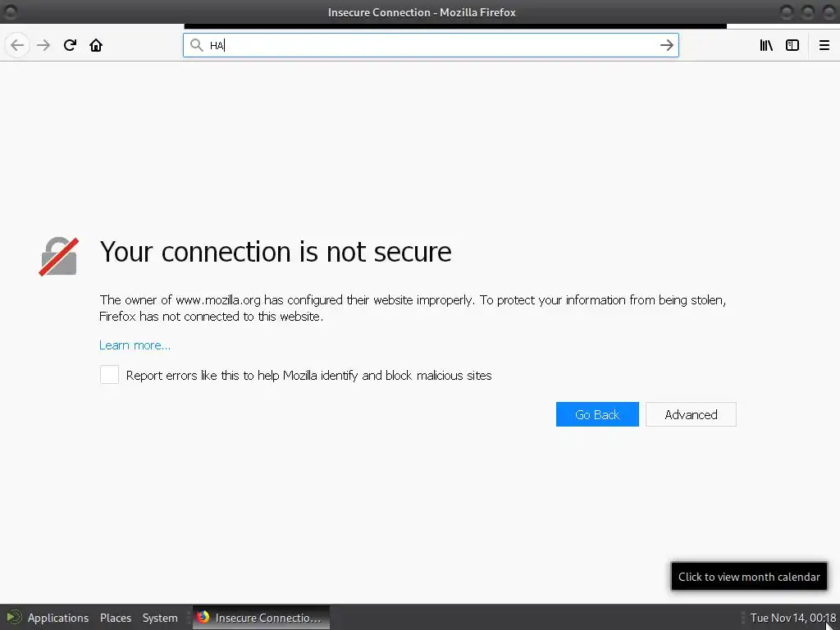Open the Home page icon
The width and height of the screenshot is (840, 630).
tap(96, 46)
